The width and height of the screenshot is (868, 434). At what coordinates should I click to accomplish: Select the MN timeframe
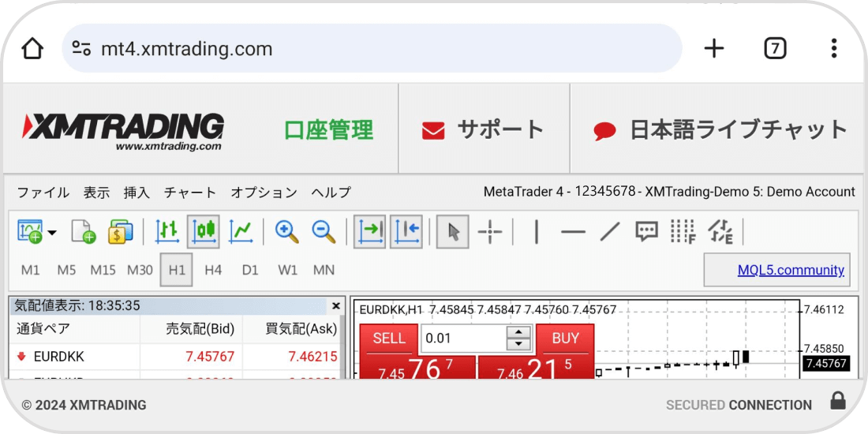[324, 270]
